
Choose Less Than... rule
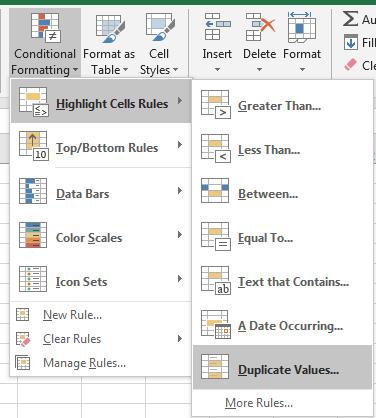(282, 149)
